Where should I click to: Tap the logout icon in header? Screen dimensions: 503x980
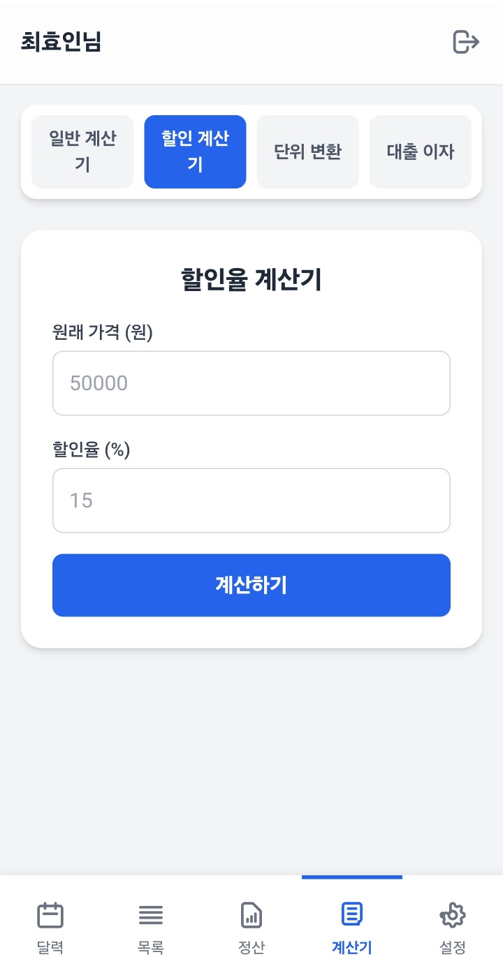pos(466,42)
